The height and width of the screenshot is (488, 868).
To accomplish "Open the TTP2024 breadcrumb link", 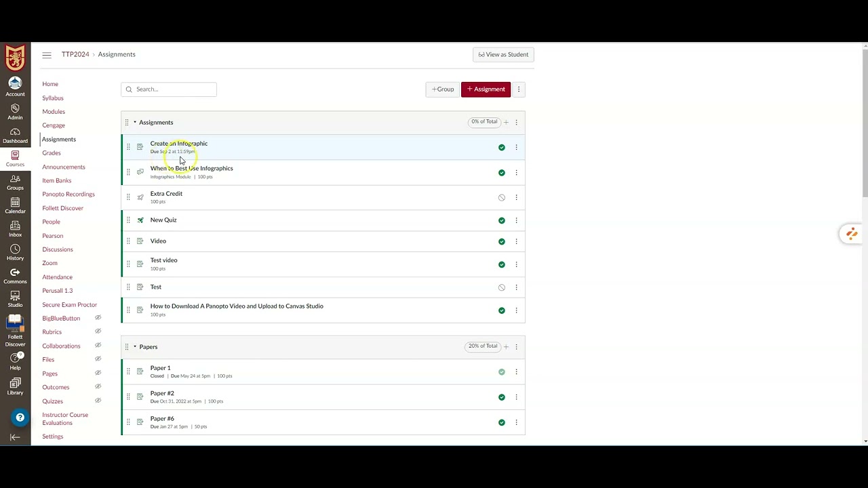I will [x=75, y=54].
